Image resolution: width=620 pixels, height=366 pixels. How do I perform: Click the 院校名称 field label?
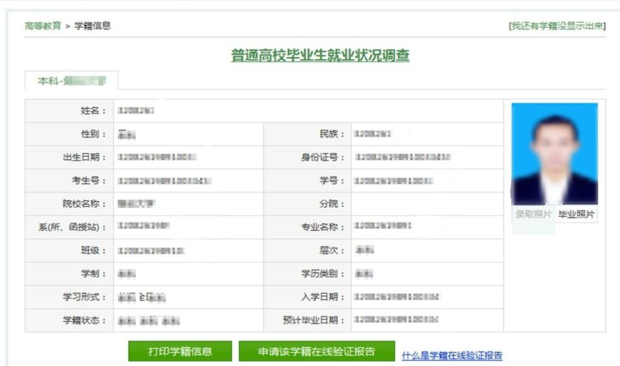tap(85, 204)
